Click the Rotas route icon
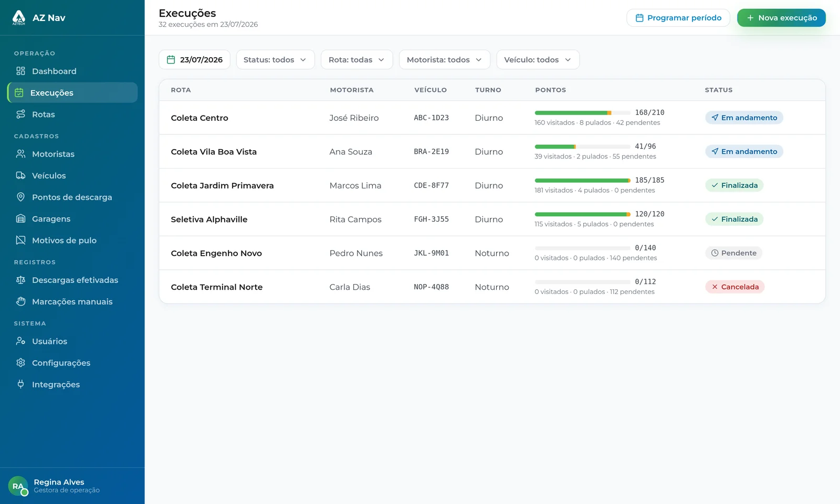This screenshot has height=504, width=840. [x=20, y=114]
